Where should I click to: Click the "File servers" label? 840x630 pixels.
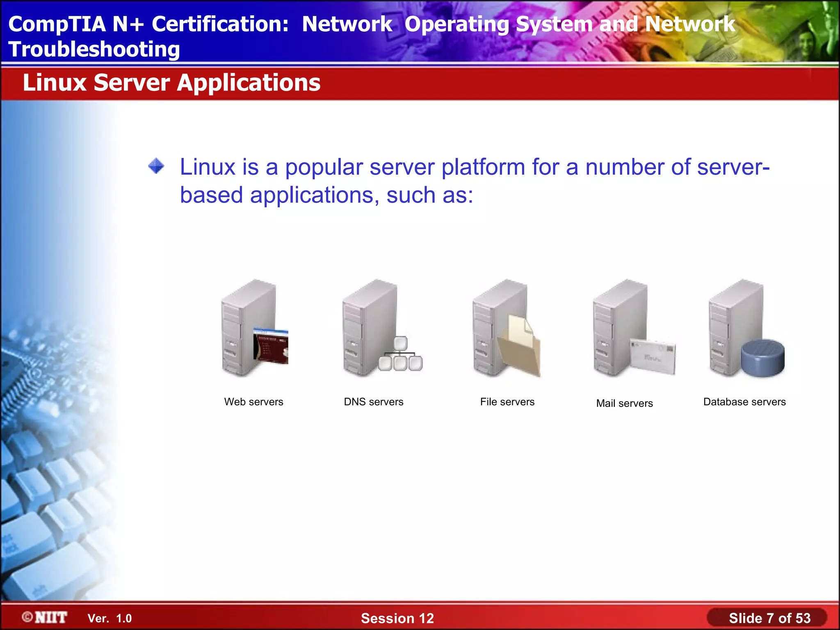coord(507,402)
